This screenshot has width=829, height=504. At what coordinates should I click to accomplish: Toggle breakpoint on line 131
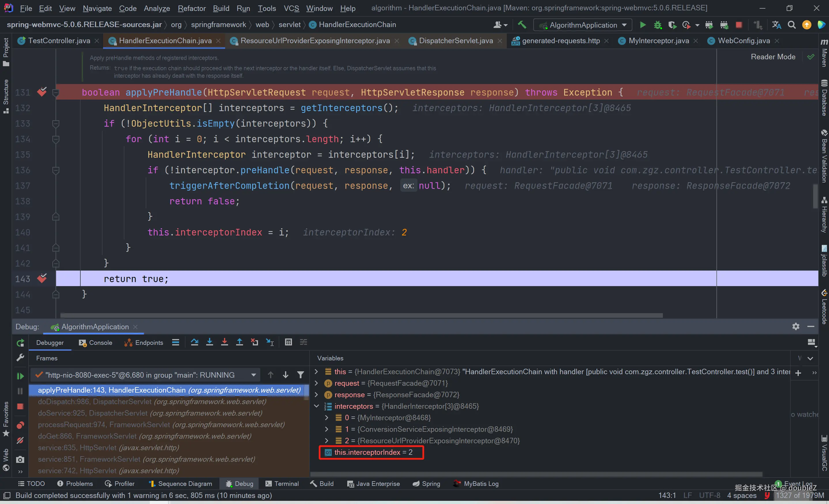click(x=42, y=92)
